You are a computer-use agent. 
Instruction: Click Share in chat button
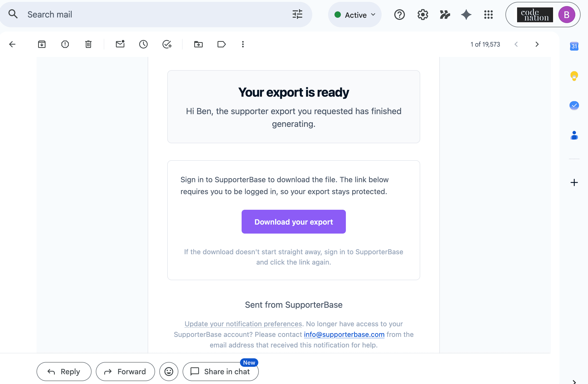221,372
